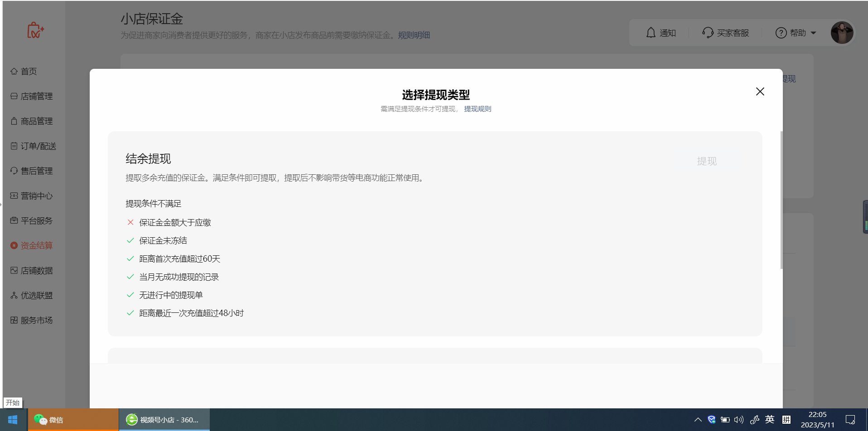The height and width of the screenshot is (431, 868).
Task: Click the 平台服务 briefcase icon
Action: (14, 220)
